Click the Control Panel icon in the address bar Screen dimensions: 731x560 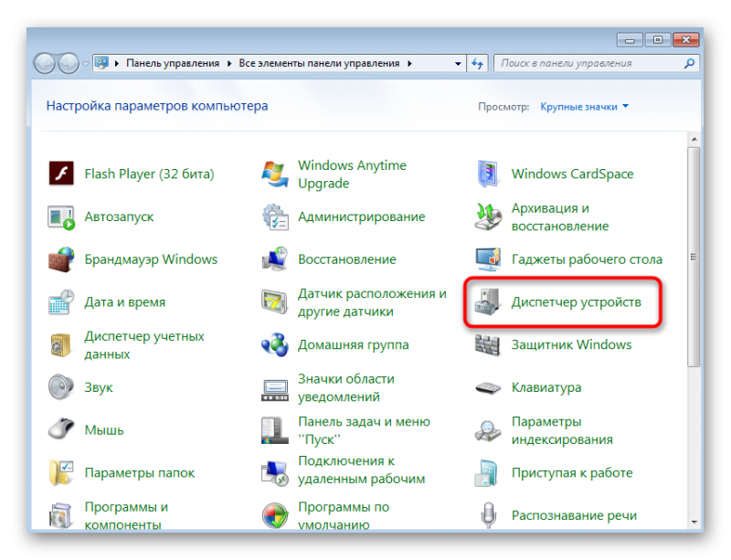[x=101, y=63]
